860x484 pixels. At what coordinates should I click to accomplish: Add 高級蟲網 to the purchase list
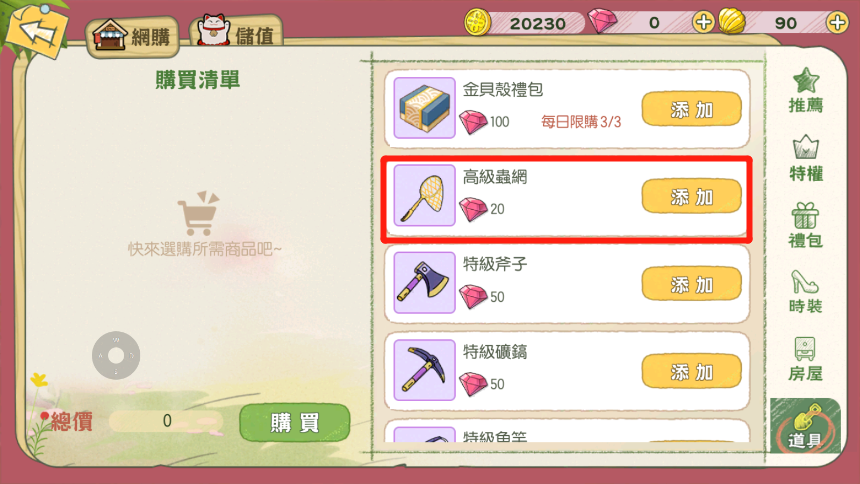coord(692,196)
